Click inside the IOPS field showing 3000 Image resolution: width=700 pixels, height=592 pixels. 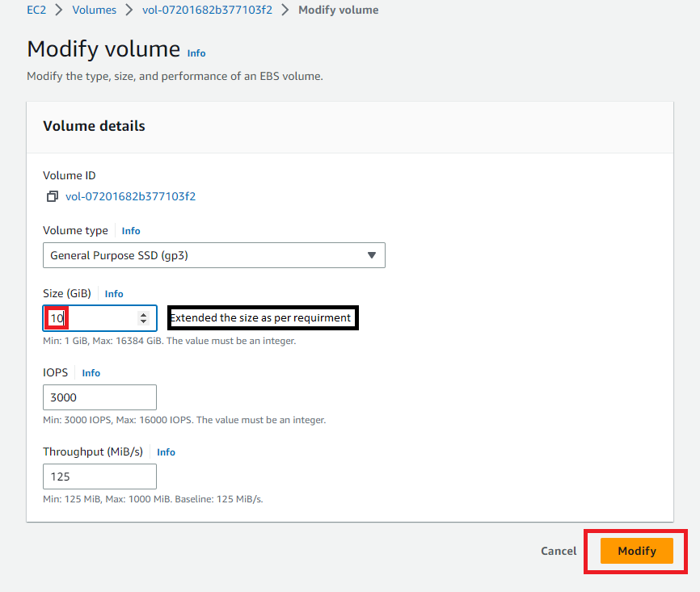click(x=99, y=397)
